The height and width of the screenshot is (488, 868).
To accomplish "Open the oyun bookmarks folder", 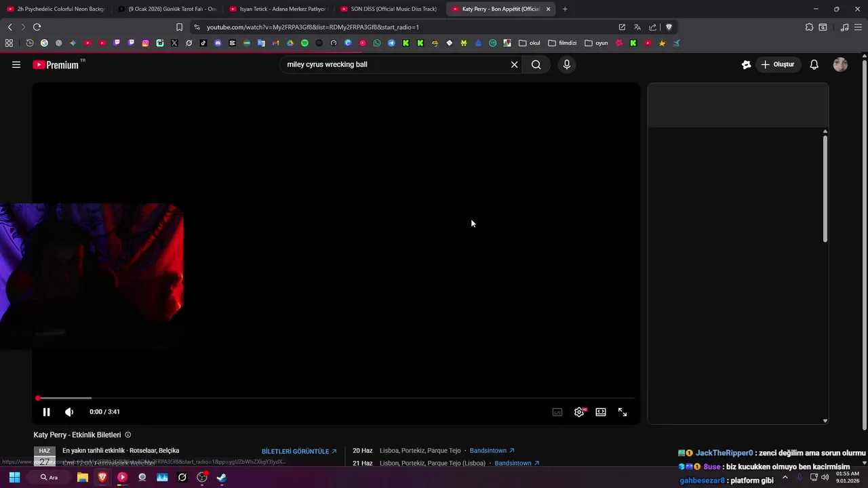I will pos(597,43).
